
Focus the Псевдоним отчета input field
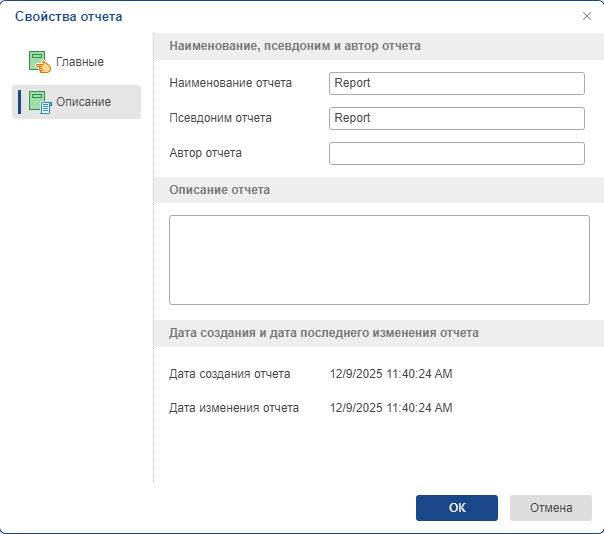tap(457, 118)
